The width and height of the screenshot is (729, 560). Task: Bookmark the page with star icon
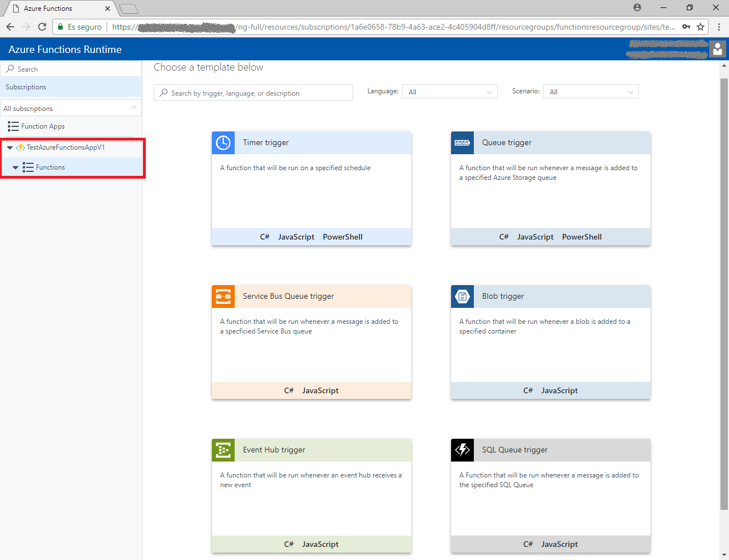click(701, 27)
